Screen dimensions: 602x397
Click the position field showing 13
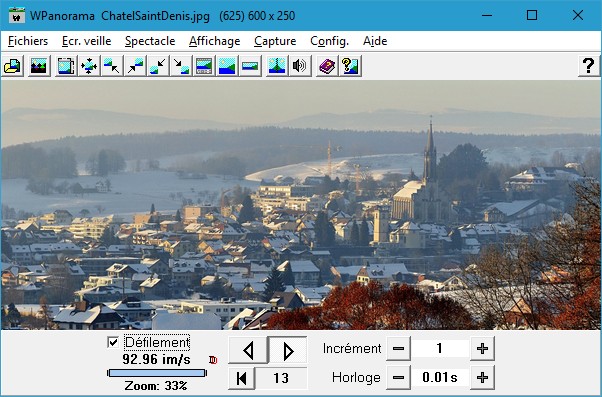point(281,378)
